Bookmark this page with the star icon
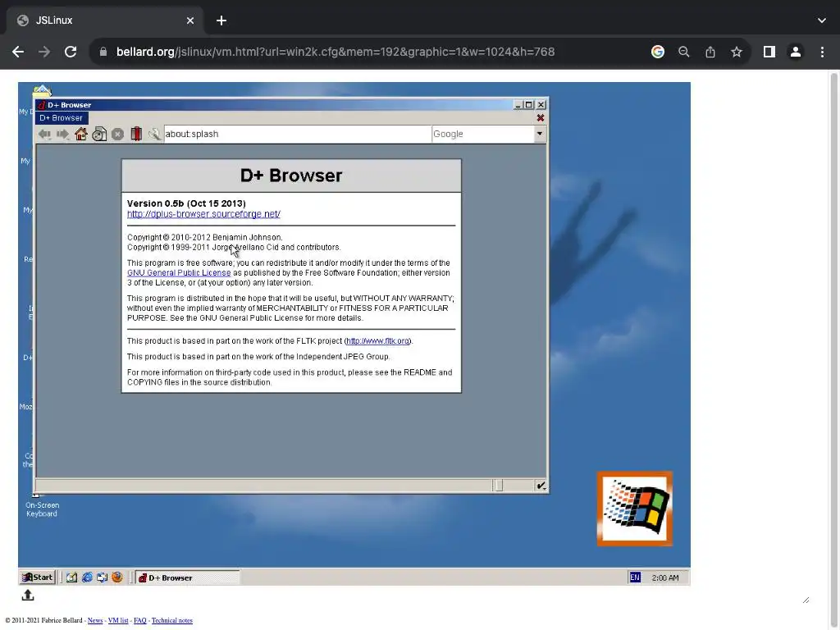Viewport: 840px width, 630px height. 737,52
